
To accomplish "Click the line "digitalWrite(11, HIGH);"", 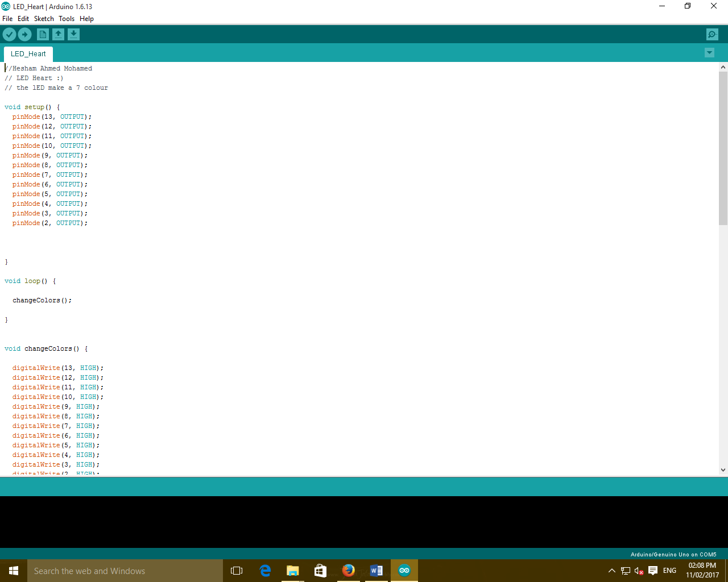I will [58, 387].
